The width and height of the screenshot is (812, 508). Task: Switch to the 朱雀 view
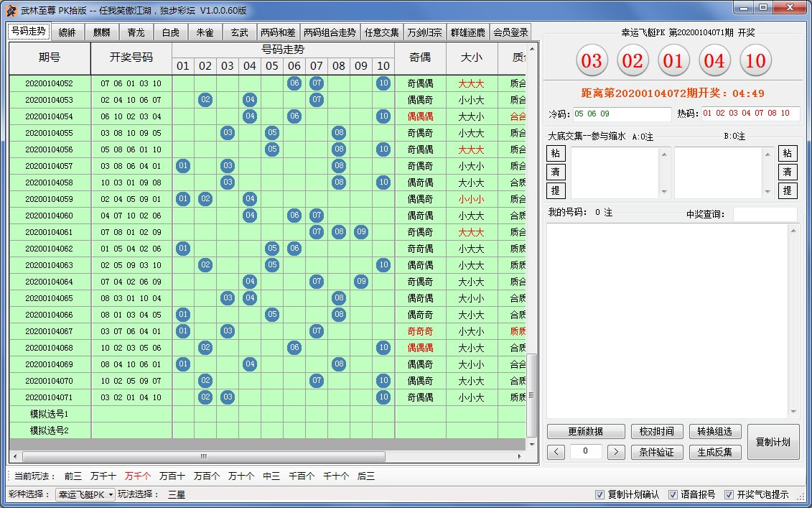203,32
